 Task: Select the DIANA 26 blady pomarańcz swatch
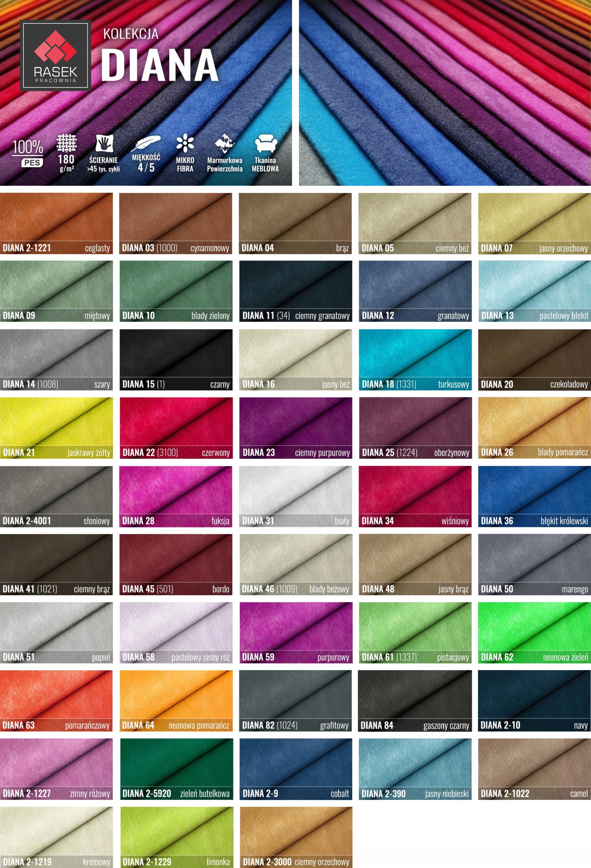click(x=535, y=428)
